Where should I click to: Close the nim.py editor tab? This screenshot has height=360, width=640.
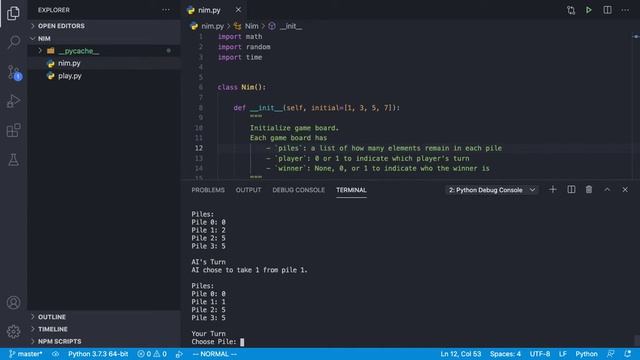point(238,10)
